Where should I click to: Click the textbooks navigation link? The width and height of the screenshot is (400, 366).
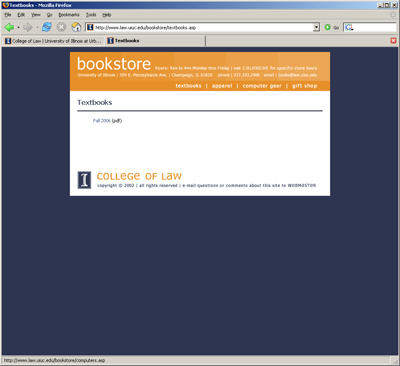click(188, 86)
